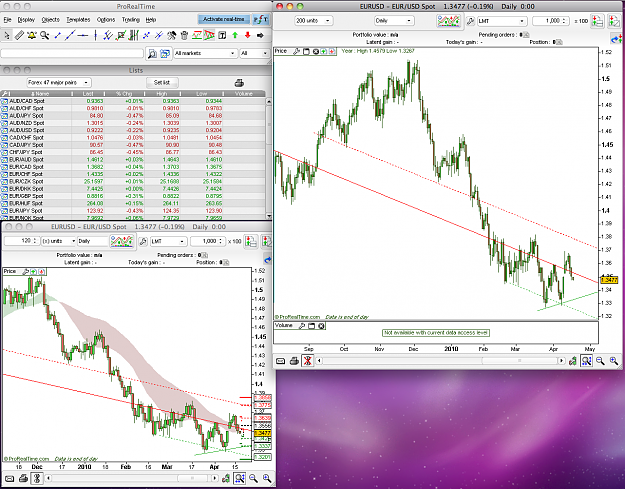Click the Lists window vertical scrollbar

pyautogui.click(x=269, y=158)
